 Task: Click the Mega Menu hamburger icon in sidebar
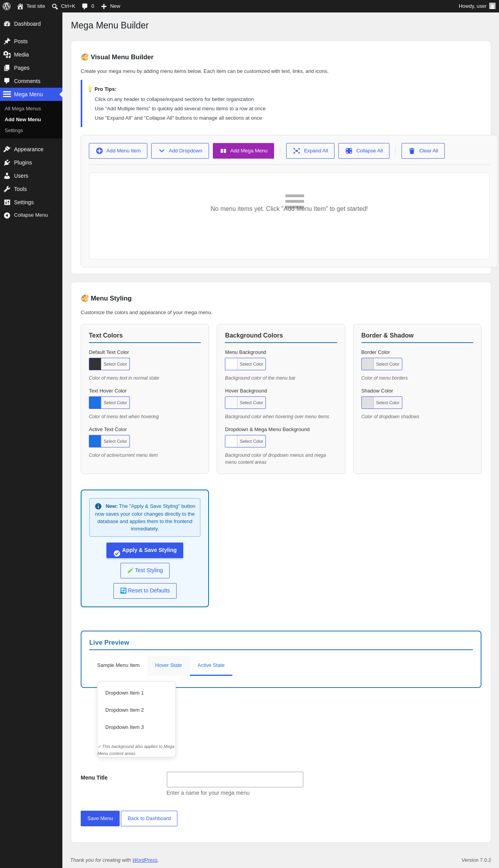pyautogui.click(x=7, y=94)
